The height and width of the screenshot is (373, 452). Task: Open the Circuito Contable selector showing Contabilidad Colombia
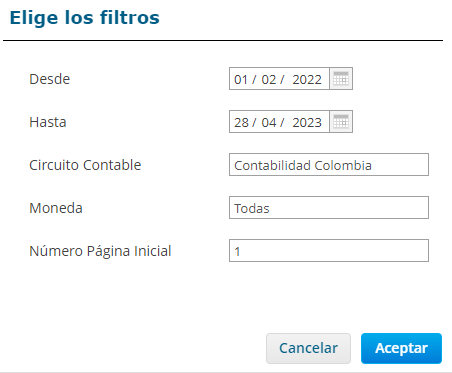pos(329,165)
